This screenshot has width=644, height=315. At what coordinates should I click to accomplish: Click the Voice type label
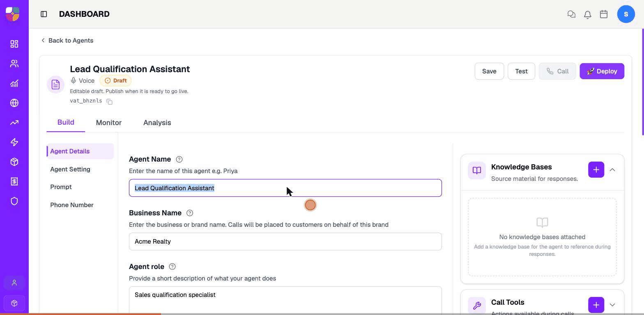click(83, 81)
